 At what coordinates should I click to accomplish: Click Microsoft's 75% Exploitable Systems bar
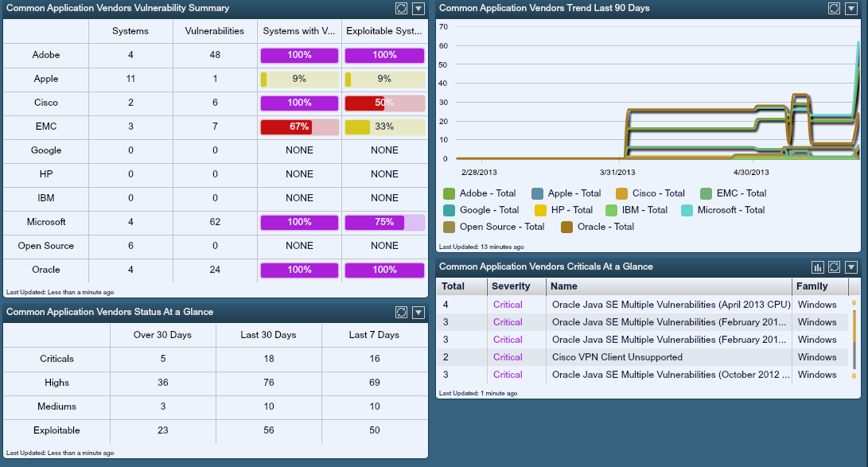point(385,223)
